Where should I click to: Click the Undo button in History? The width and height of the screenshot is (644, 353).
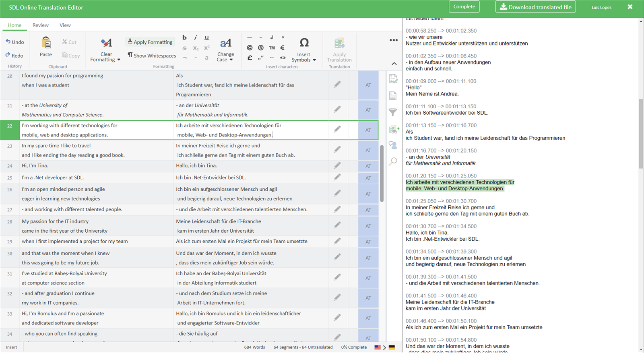coord(15,42)
